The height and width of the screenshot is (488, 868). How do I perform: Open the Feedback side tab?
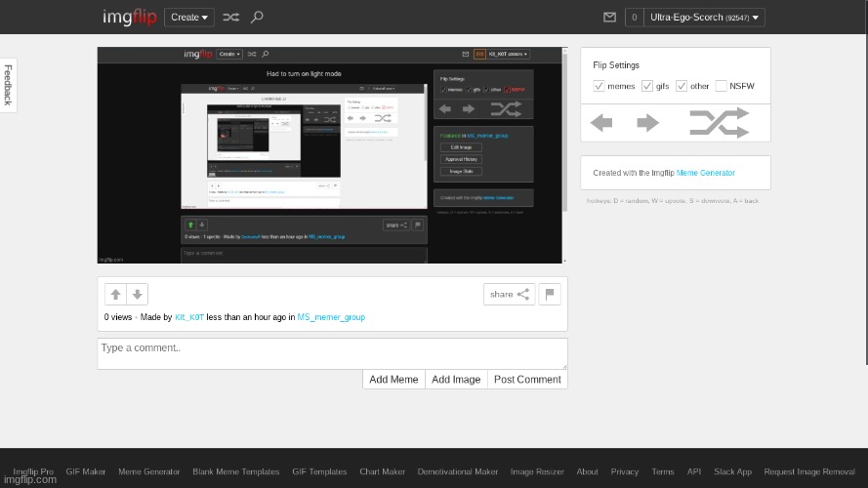point(8,85)
